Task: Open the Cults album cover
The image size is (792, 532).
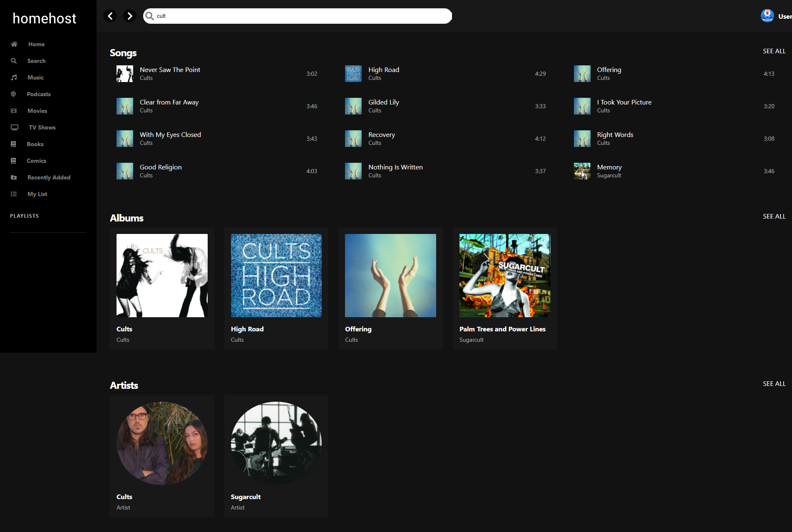Action: pos(162,276)
